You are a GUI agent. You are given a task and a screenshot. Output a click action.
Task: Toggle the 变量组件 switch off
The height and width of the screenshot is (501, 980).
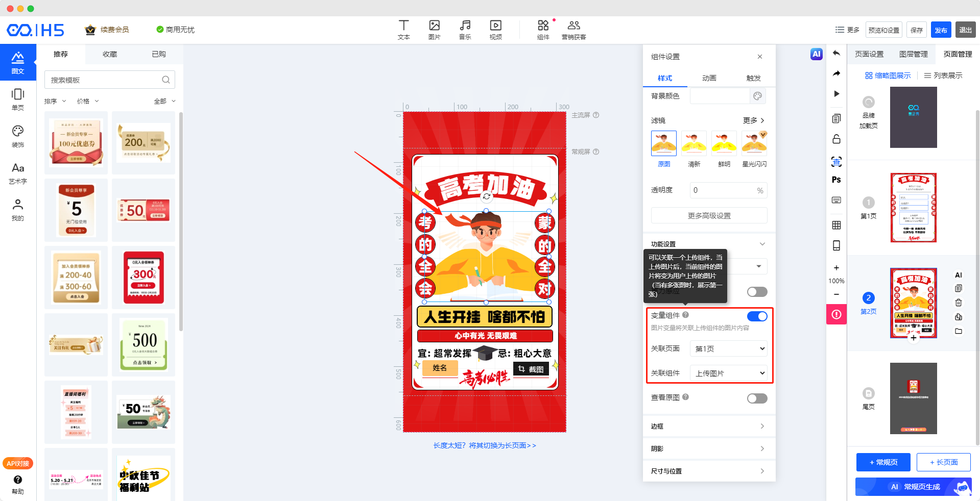[x=757, y=316]
